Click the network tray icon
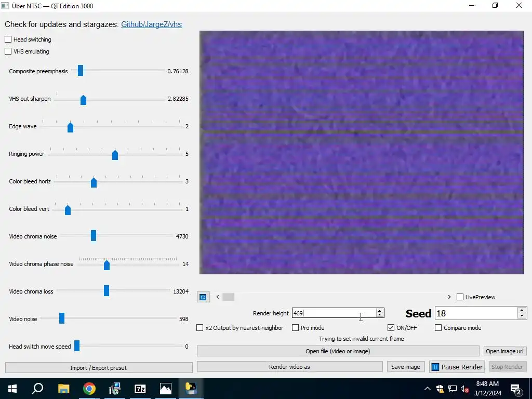532x399 pixels. point(453,389)
